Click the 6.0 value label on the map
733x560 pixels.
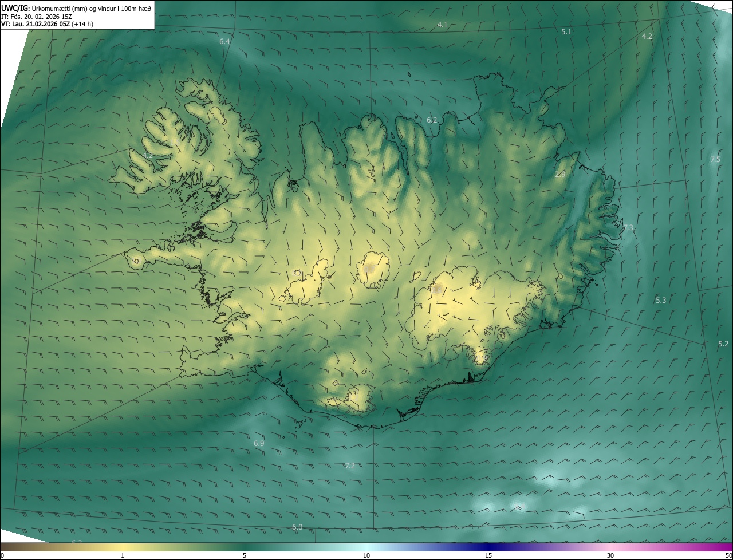coord(297,527)
